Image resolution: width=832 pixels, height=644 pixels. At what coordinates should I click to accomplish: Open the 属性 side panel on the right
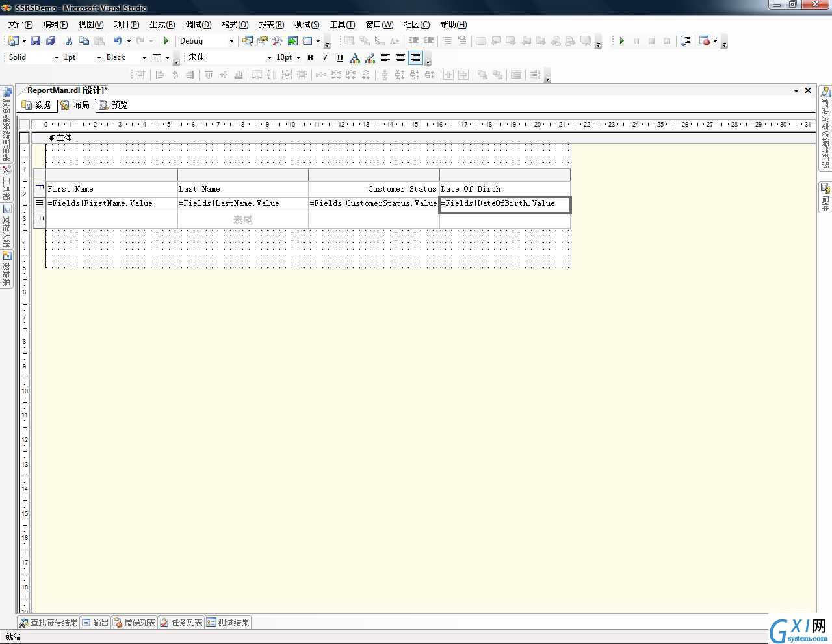pyautogui.click(x=825, y=197)
